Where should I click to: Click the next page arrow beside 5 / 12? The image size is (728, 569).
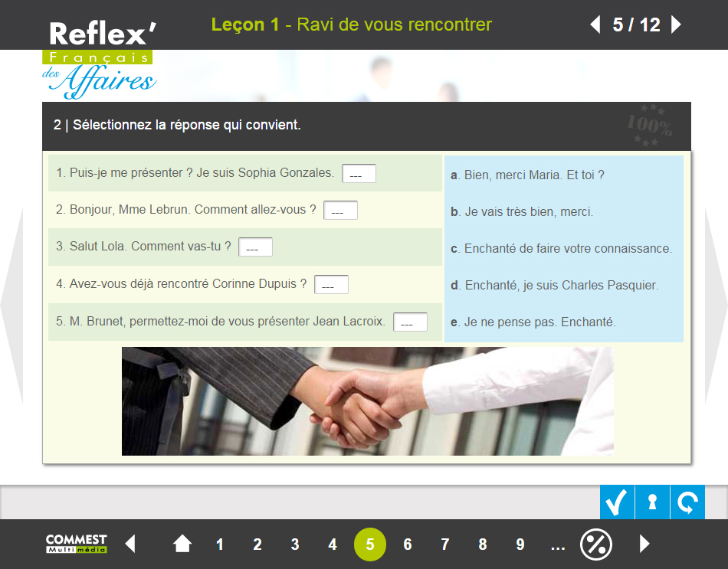676,25
